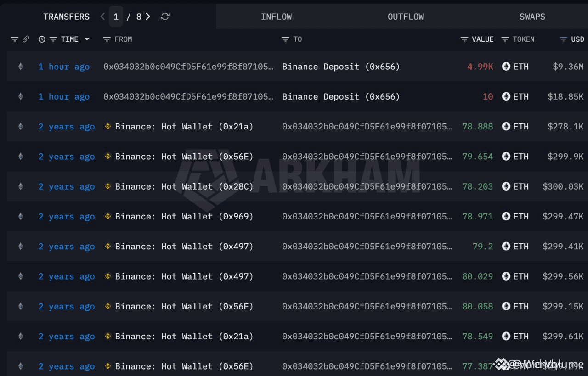588x376 pixels.
Task: Click the Ethereum chain icon in the $18.85K row
Action: click(20, 96)
